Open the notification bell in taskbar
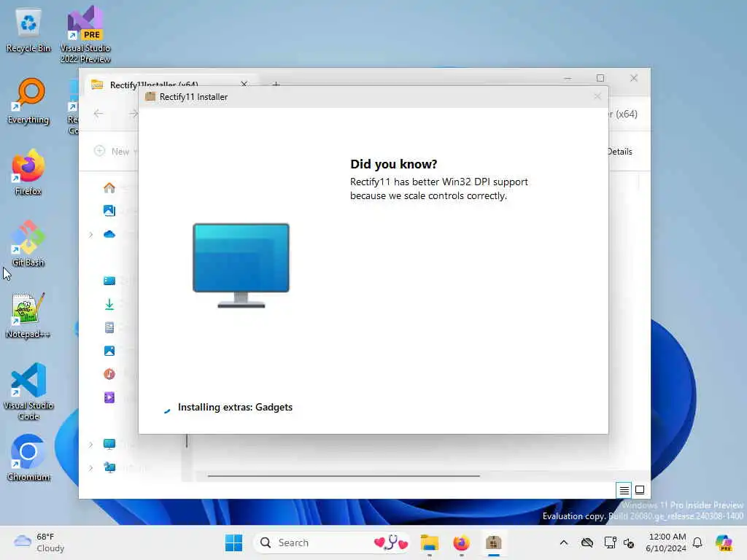Image resolution: width=747 pixels, height=560 pixels. click(x=697, y=542)
